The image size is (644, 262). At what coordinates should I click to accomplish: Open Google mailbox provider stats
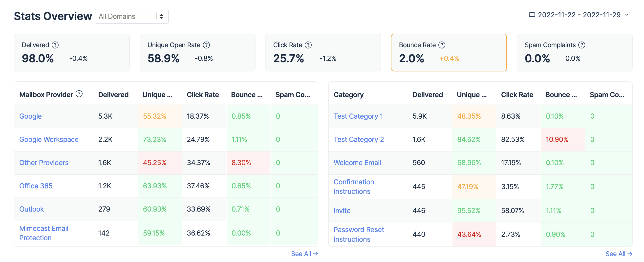click(30, 116)
